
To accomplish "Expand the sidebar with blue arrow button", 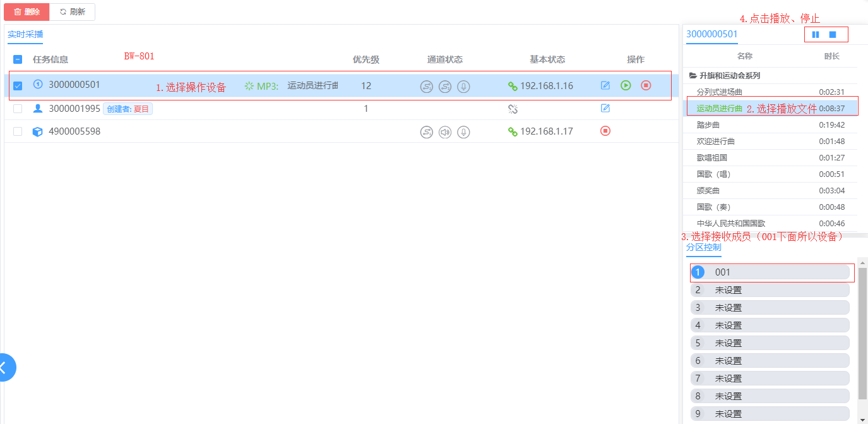I will pos(5,367).
